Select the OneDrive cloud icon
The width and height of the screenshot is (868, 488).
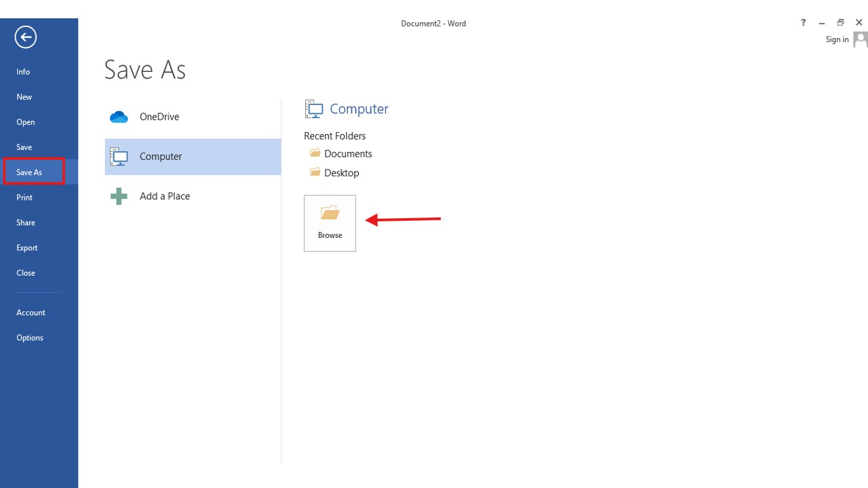pos(119,117)
